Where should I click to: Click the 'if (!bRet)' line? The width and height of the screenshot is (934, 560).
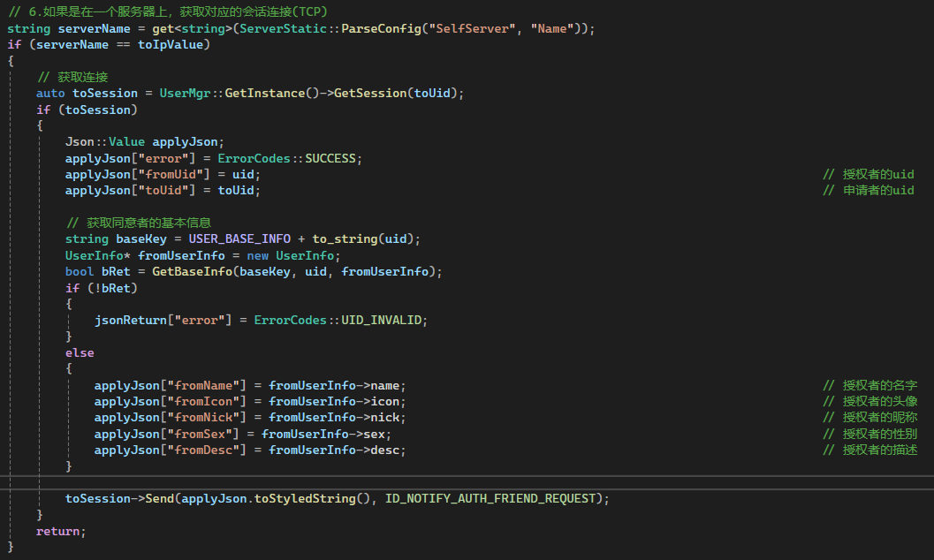coord(102,288)
